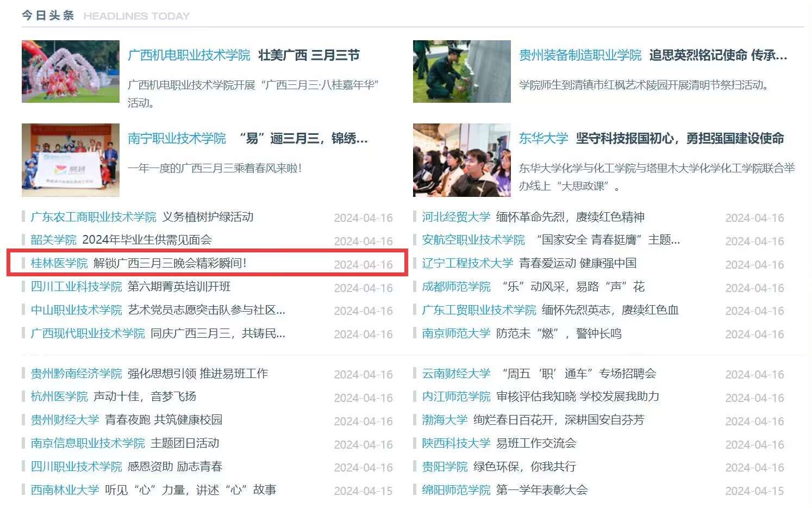This screenshot has width=812, height=508.
Task: Click the 东华大学 audience photo thumbnail
Action: [461, 160]
